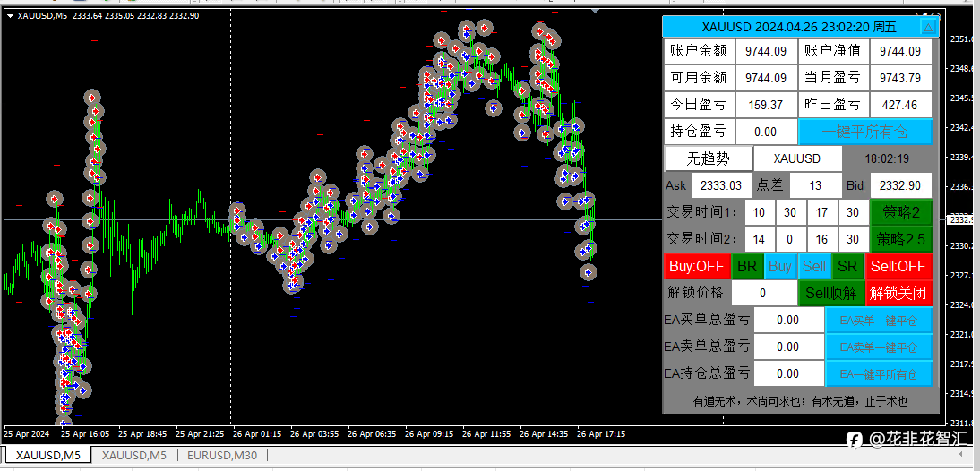The height and width of the screenshot is (471, 980).
Task: Click EA卖单一键平仓 button
Action: click(879, 347)
